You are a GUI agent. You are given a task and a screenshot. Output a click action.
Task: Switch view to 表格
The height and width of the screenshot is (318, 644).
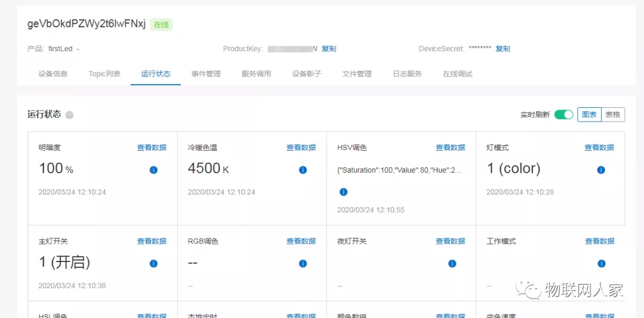coord(613,115)
